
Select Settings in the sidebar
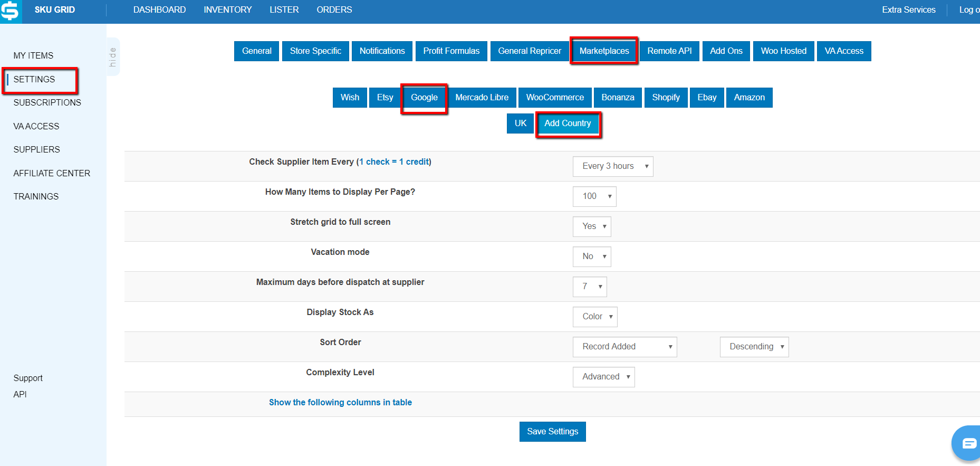[x=34, y=79]
